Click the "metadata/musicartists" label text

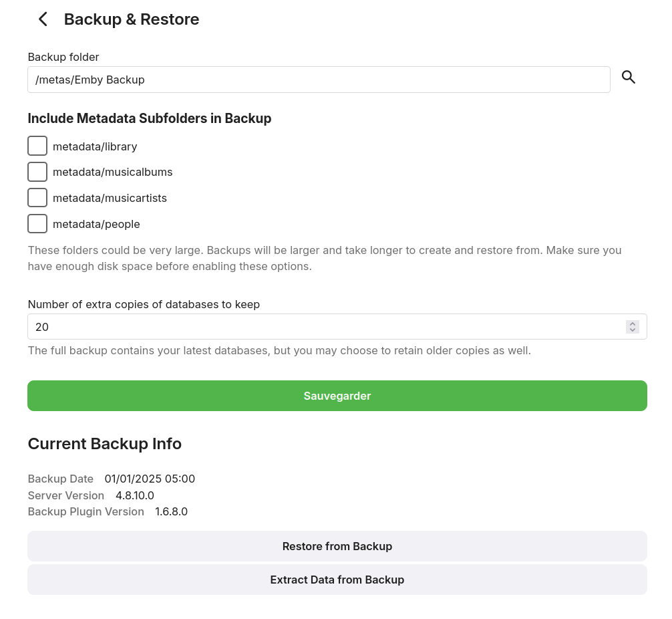point(110,198)
